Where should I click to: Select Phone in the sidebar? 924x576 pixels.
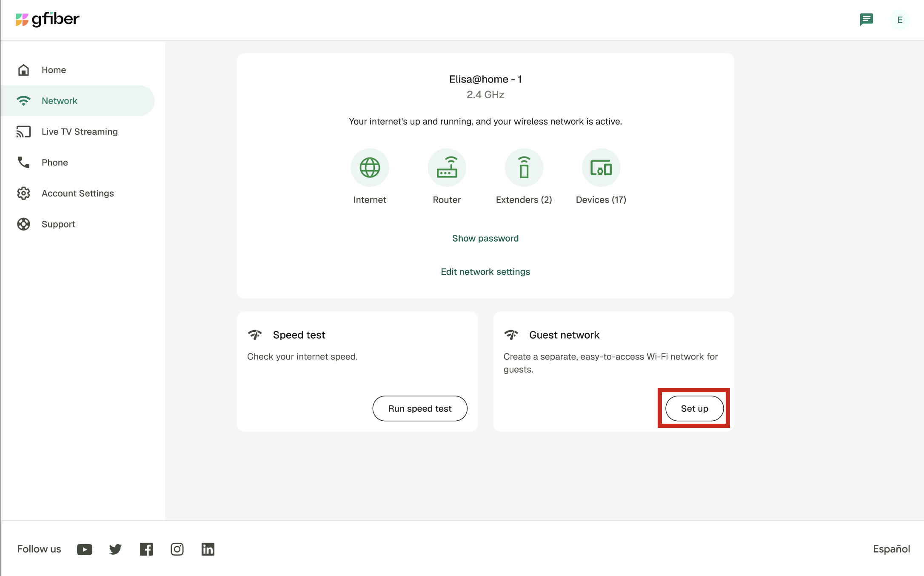point(77,163)
